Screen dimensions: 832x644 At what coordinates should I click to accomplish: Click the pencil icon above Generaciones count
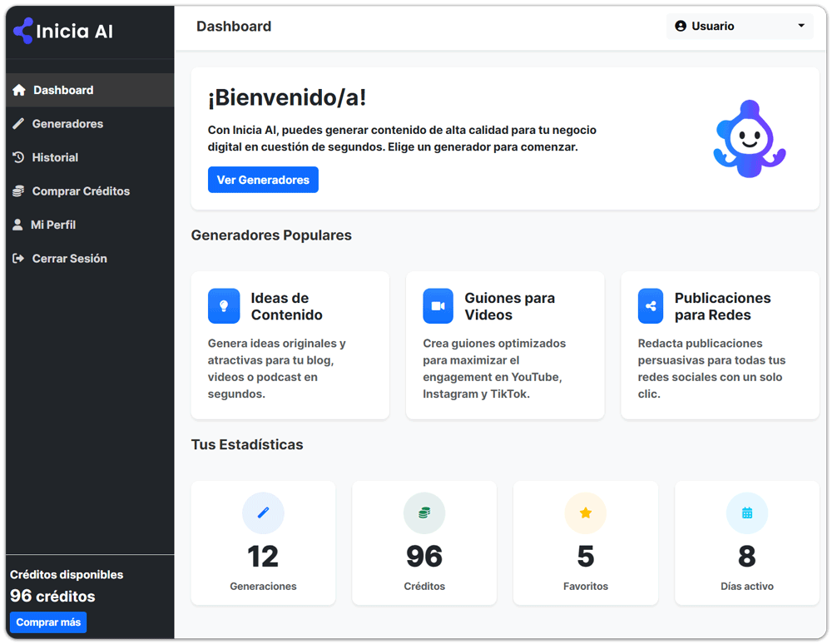point(263,513)
